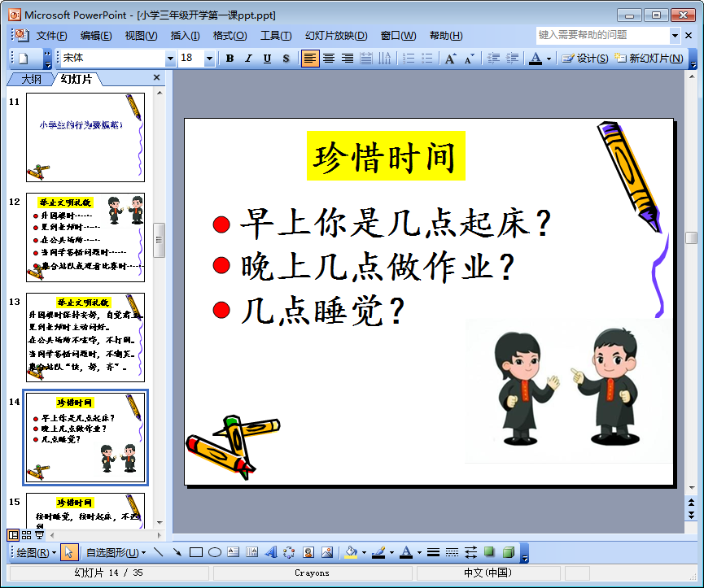Close the slides pane

(157, 77)
